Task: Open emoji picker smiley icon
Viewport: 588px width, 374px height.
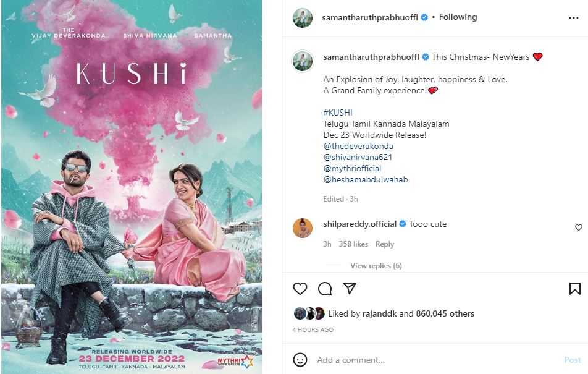Action: 300,360
